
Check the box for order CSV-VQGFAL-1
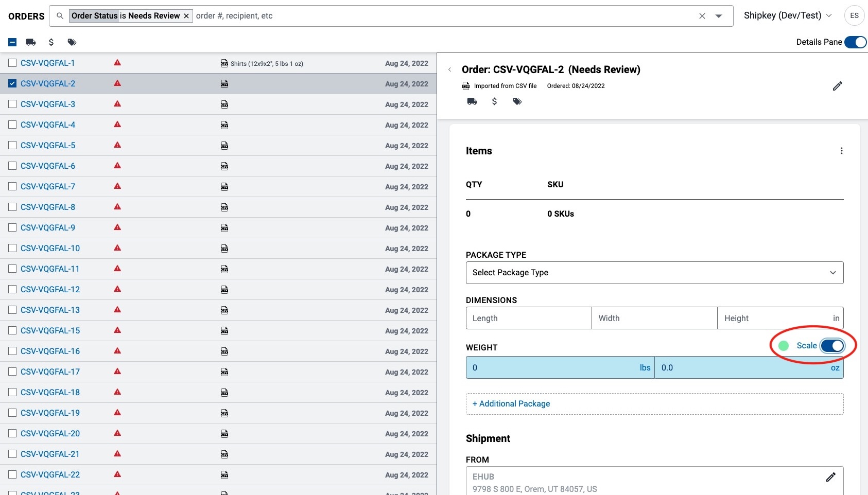coord(12,63)
